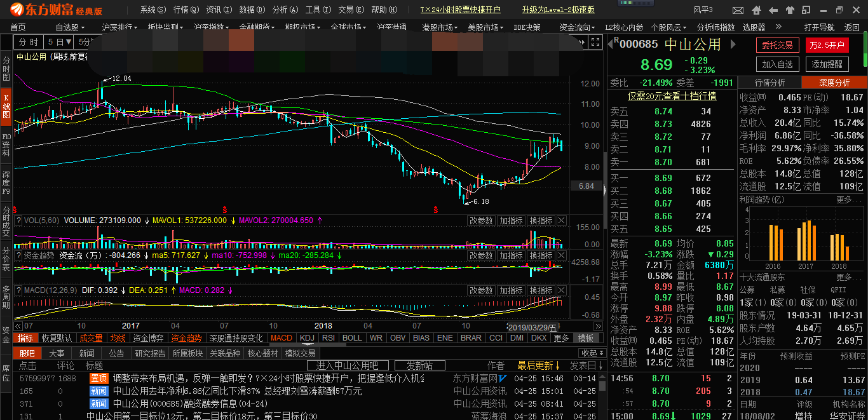
Task: Open help for the 资金趋势 indicator
Action: pos(18,255)
